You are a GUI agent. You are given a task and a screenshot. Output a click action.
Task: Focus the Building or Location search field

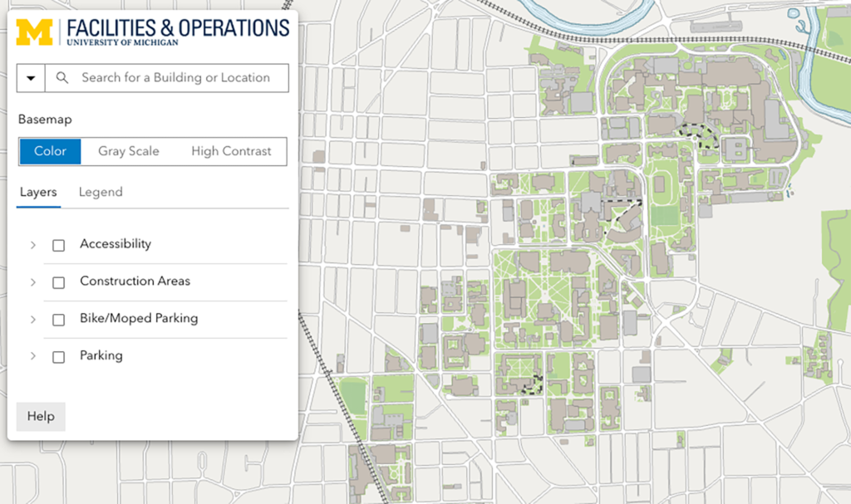coord(166,78)
